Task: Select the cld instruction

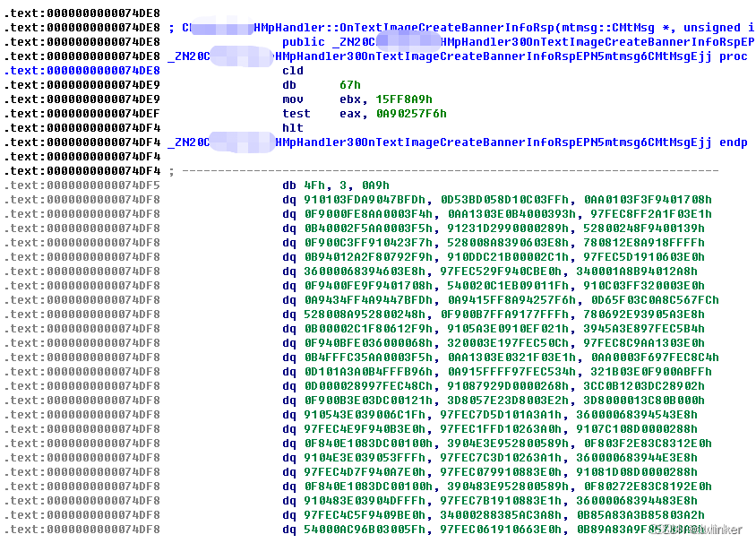Action: tap(293, 71)
